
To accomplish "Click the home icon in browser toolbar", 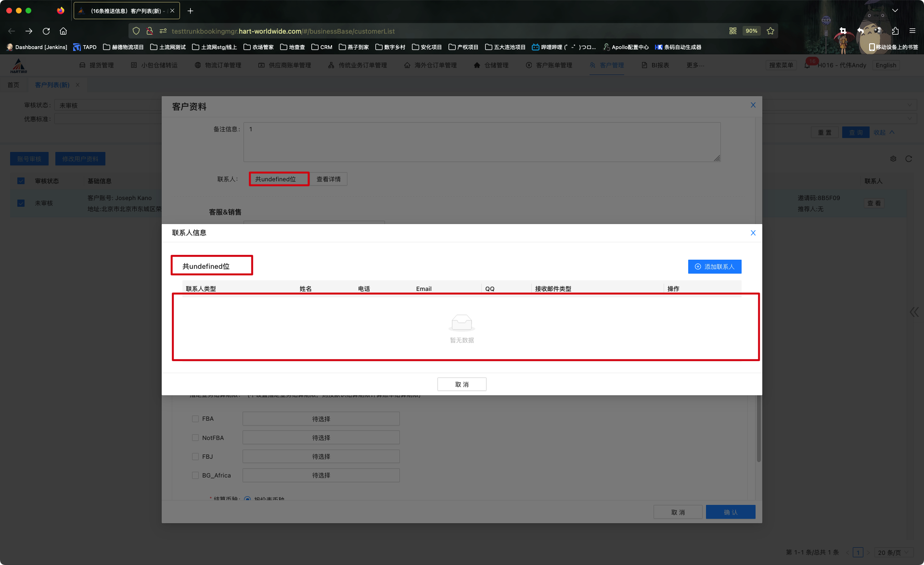I will tap(63, 31).
